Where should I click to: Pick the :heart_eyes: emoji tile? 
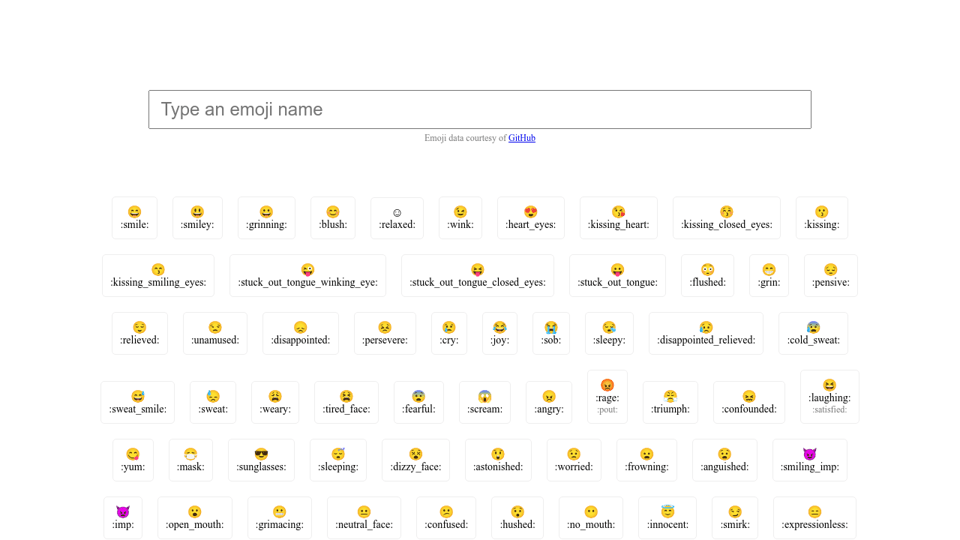click(x=530, y=218)
